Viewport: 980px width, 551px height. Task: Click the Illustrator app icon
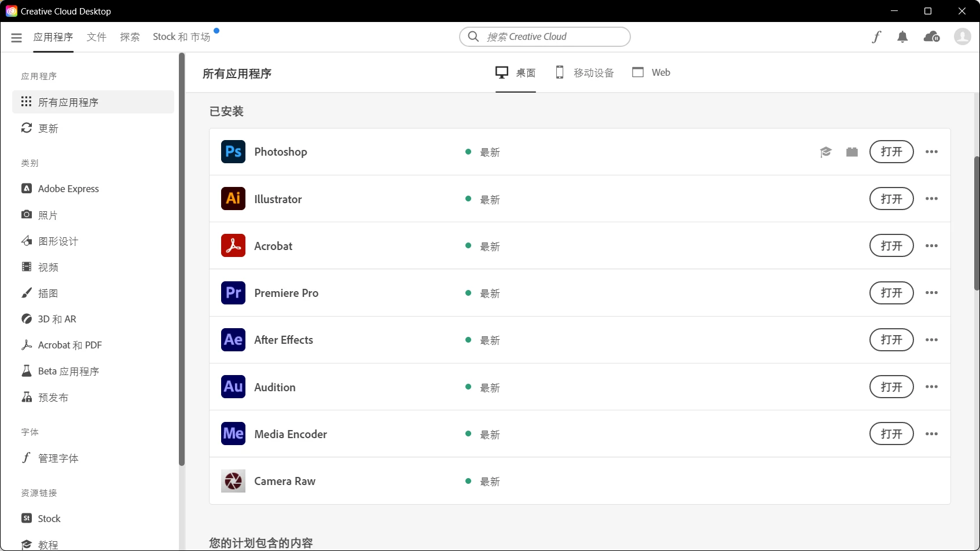click(x=233, y=199)
